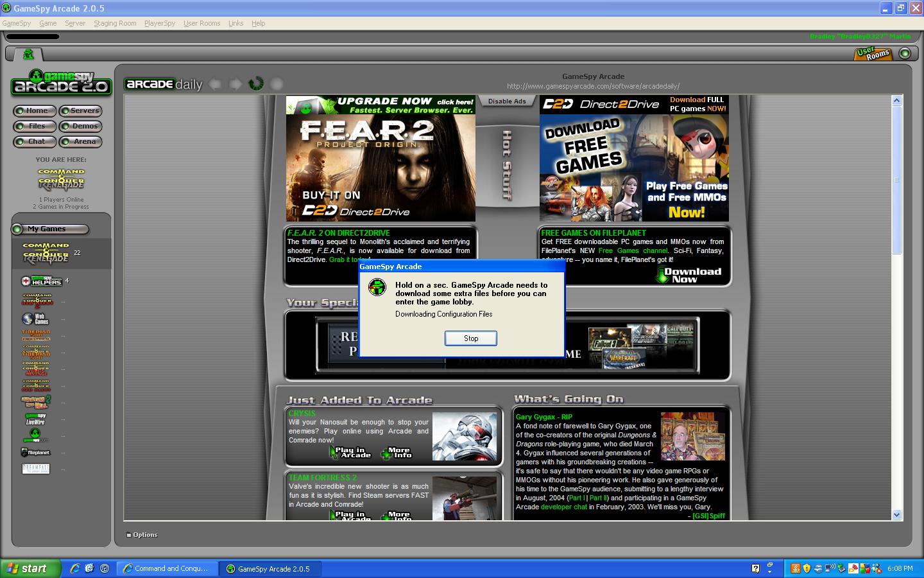Select Command & Conquer Renegade in My Games
This screenshot has height=578, width=924.
tap(46, 252)
